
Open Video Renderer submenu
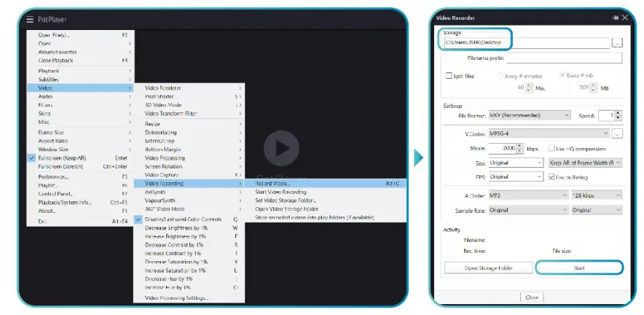click(189, 88)
